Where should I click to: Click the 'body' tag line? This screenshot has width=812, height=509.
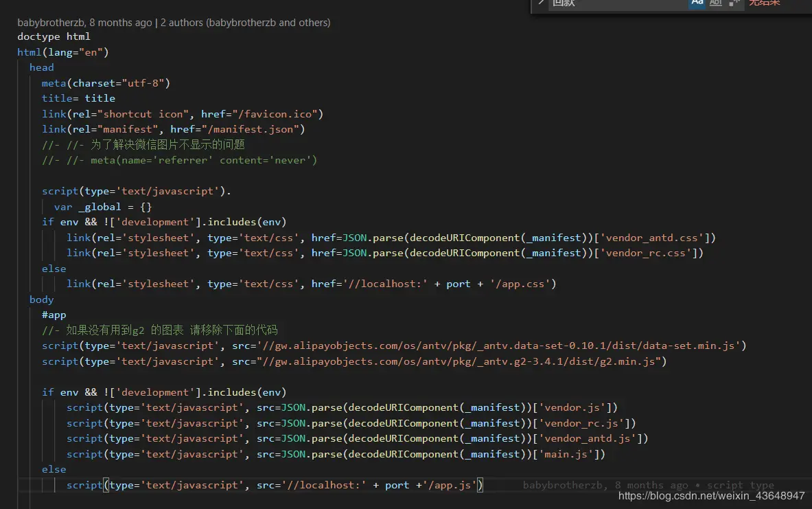pos(41,299)
